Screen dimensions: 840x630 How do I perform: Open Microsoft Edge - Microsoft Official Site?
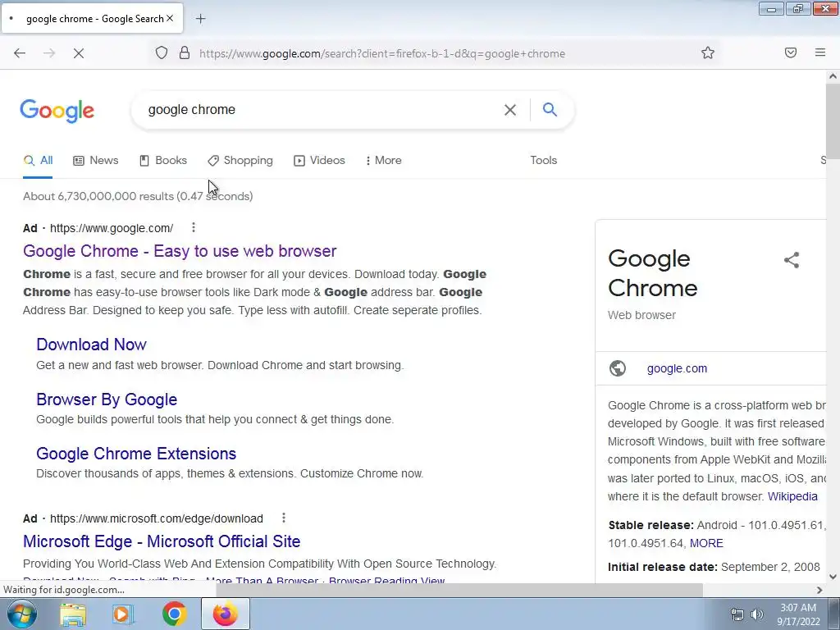click(162, 541)
